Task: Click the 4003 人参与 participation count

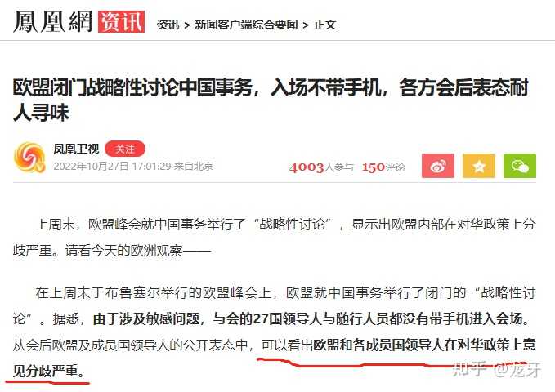Action: tap(321, 167)
